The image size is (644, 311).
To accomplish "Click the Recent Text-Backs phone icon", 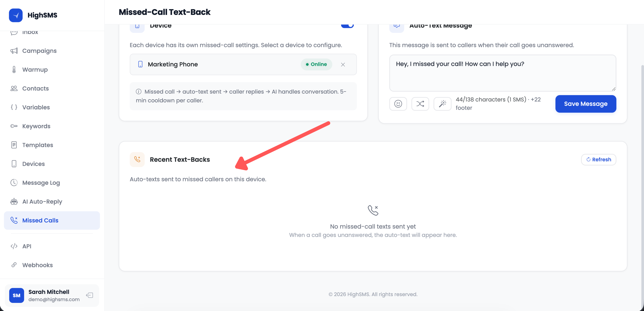I will click(137, 159).
